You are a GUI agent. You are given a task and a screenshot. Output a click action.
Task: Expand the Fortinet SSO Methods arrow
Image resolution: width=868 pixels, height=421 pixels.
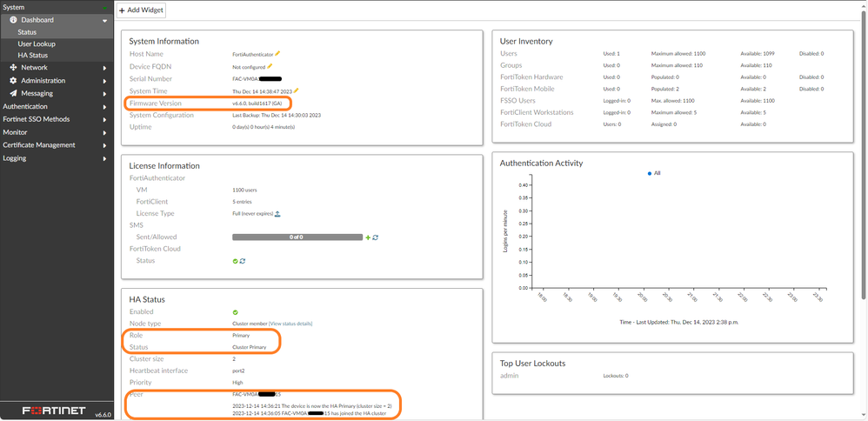coord(104,119)
